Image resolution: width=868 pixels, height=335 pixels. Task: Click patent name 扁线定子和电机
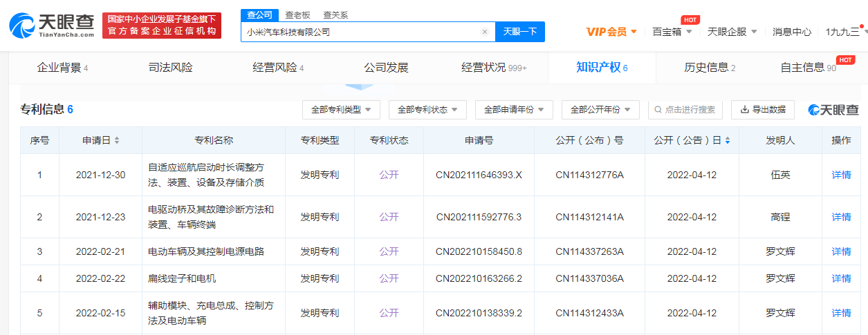click(182, 278)
